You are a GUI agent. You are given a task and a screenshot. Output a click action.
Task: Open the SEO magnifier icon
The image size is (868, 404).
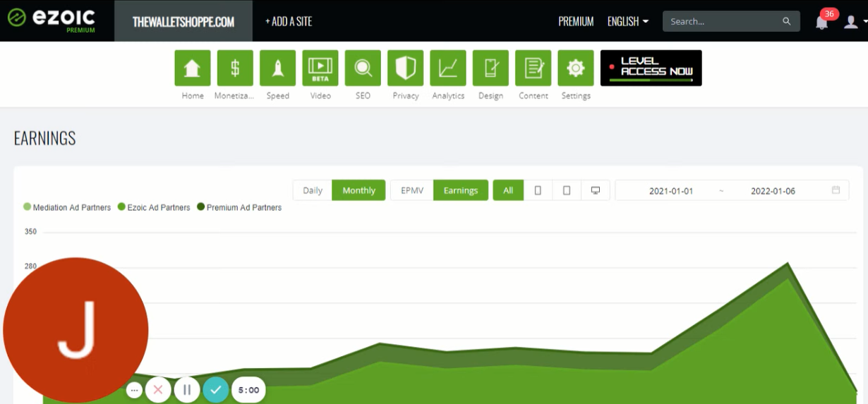(x=363, y=68)
